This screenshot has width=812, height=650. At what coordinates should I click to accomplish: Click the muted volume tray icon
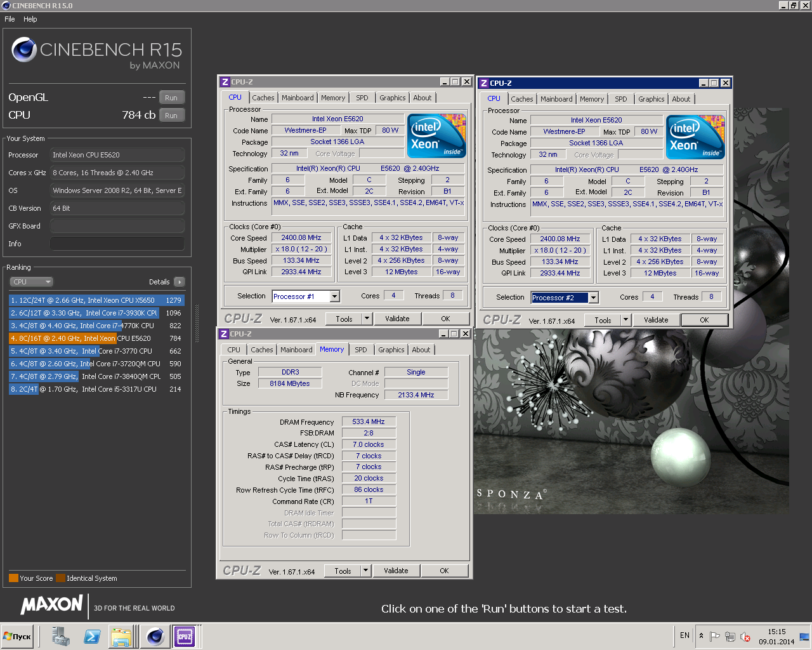(745, 636)
